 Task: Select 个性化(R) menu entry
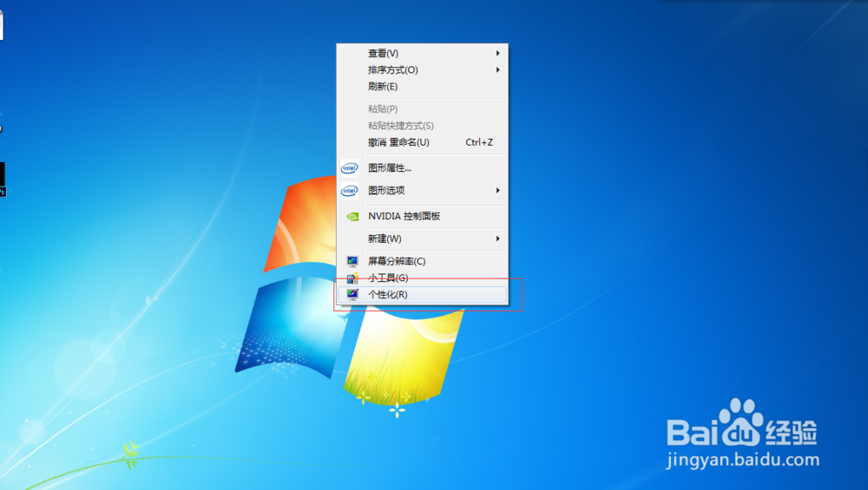click(x=422, y=294)
